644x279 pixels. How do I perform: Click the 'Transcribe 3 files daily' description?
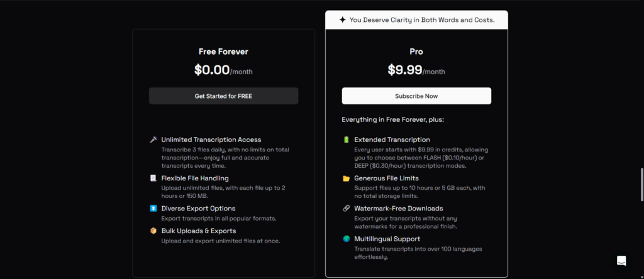(225, 158)
